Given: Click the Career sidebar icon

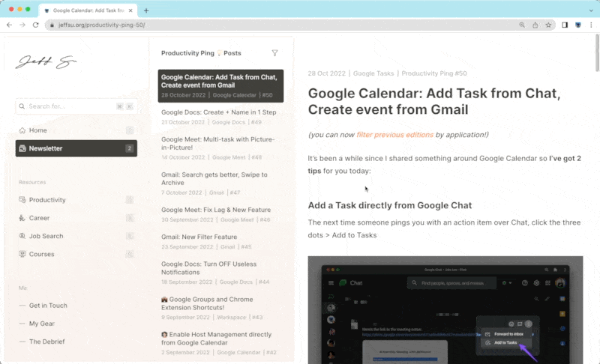Looking at the screenshot, I should coord(22,218).
